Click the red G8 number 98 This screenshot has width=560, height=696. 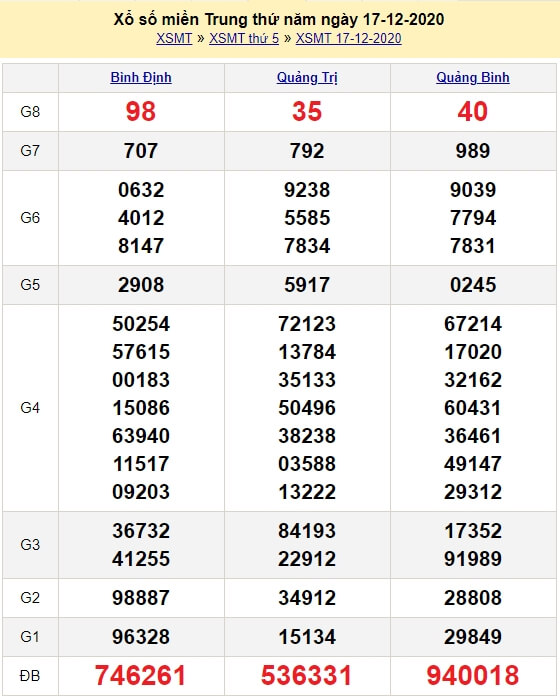click(x=141, y=111)
